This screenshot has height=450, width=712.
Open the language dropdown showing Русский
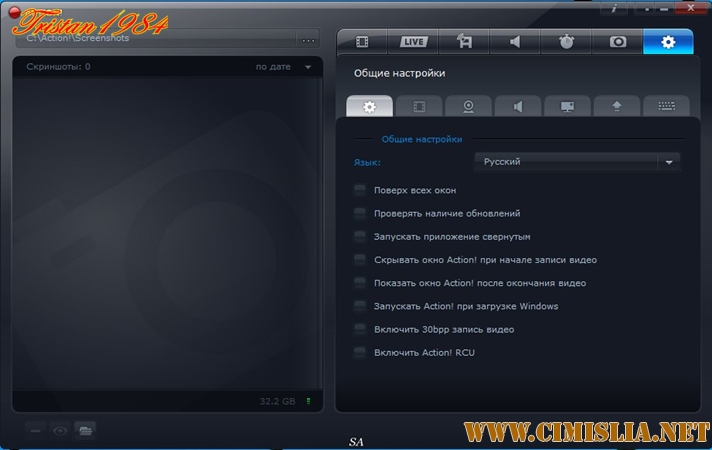pos(577,161)
